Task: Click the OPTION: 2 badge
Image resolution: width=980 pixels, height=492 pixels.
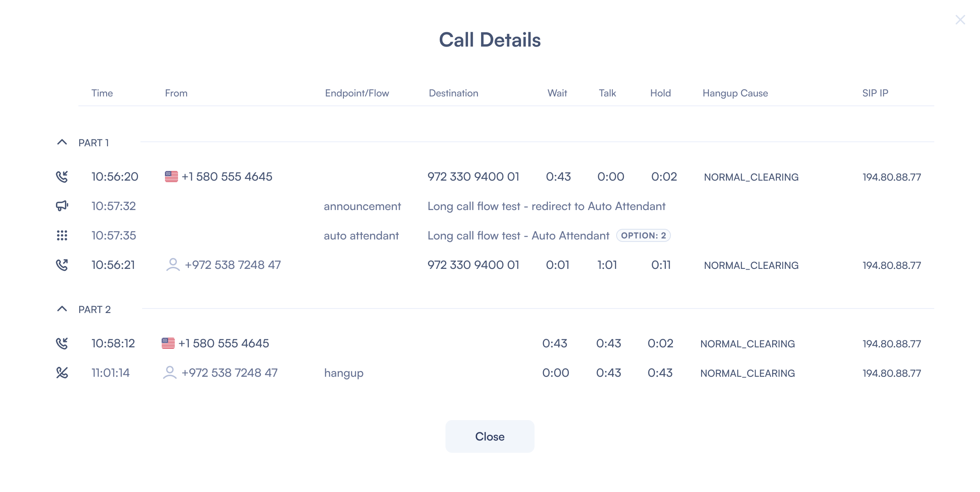Action: click(644, 235)
